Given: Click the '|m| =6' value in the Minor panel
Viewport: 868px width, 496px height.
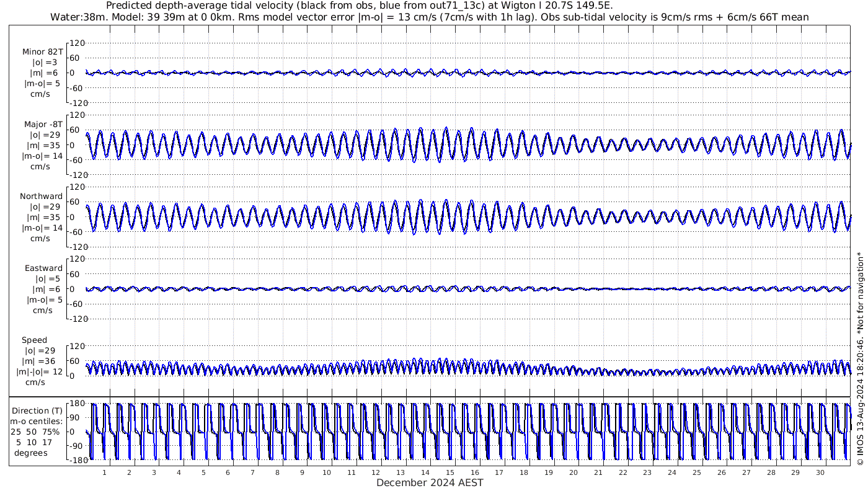Looking at the screenshot, I should 45,73.
